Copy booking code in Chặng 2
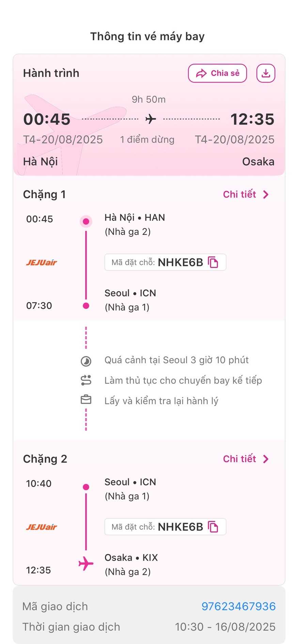This screenshot has width=295, height=644. coord(213,527)
